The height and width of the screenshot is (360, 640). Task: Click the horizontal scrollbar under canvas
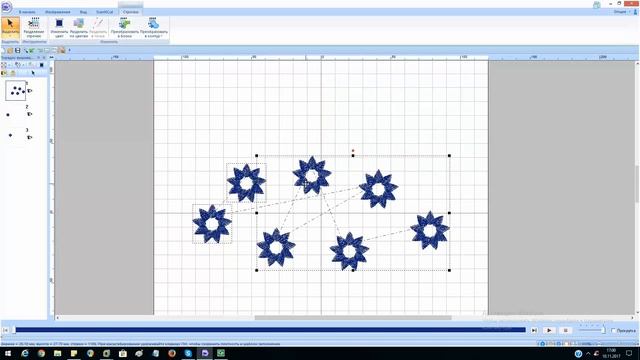[353, 318]
